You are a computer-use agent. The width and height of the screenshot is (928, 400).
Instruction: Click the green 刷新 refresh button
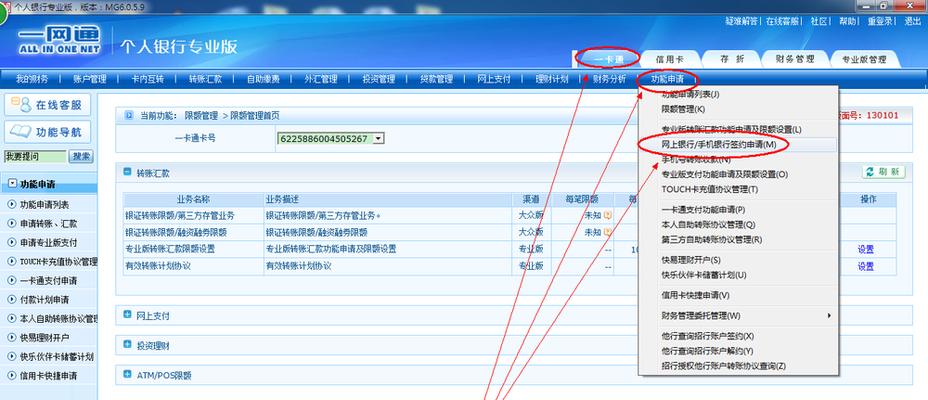click(884, 172)
